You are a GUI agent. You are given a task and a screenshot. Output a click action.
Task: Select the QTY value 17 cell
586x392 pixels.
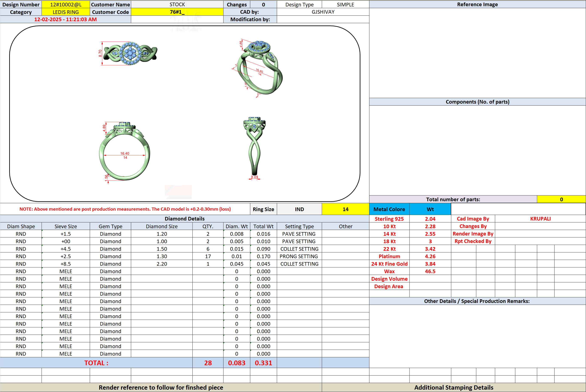point(208,256)
